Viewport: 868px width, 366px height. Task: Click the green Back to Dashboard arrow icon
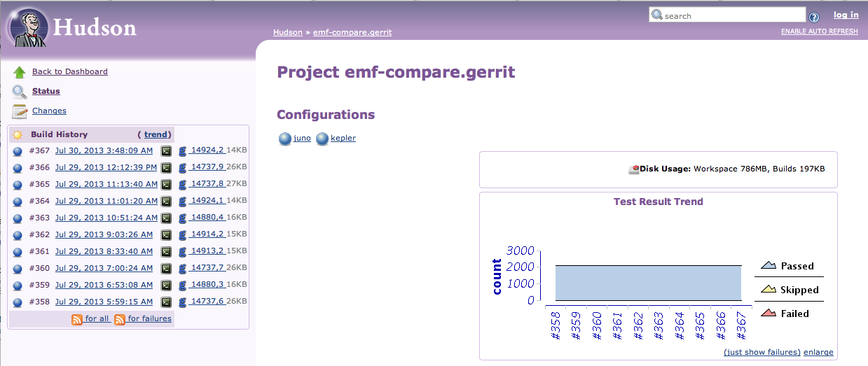pos(20,71)
